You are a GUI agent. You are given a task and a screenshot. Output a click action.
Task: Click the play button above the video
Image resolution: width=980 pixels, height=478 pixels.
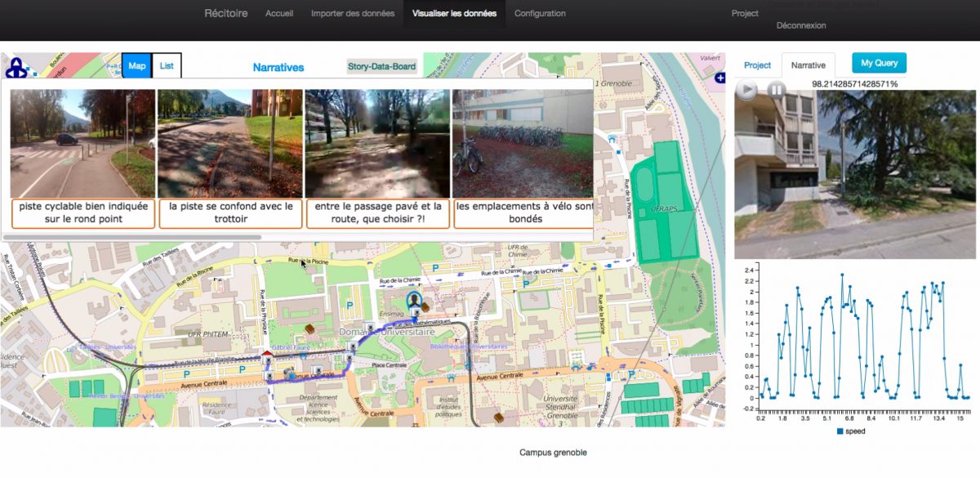(x=746, y=90)
